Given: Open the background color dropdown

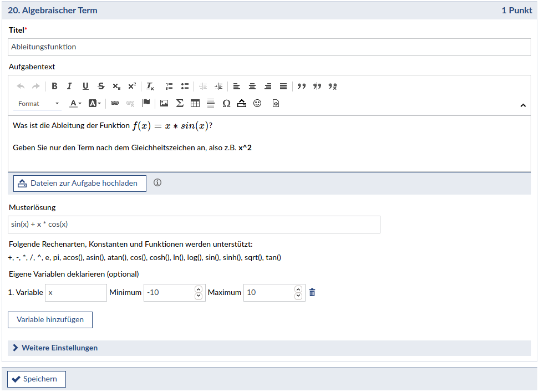Looking at the screenshot, I should tap(95, 103).
